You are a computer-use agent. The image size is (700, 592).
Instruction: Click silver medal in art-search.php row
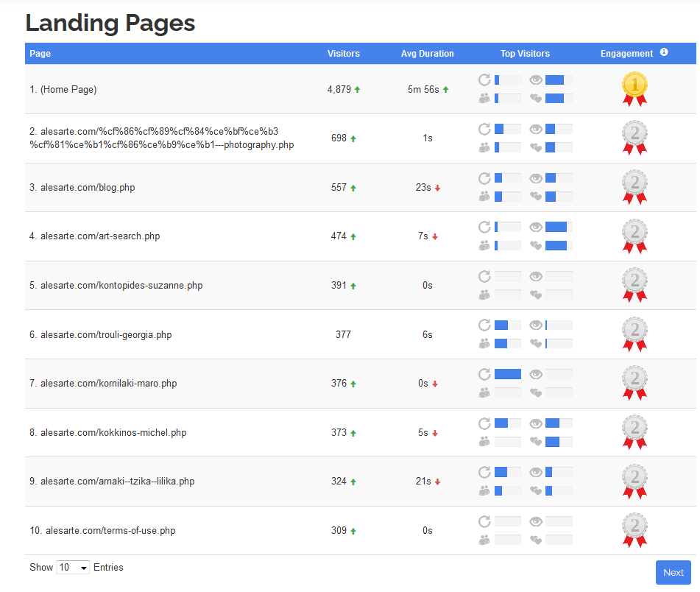pyautogui.click(x=634, y=236)
